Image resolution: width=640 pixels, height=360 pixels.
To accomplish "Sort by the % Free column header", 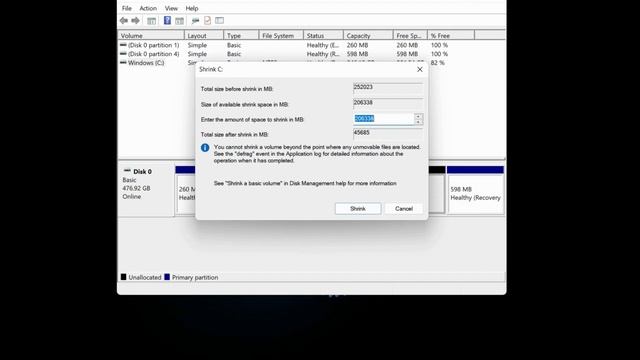I will 451,36.
